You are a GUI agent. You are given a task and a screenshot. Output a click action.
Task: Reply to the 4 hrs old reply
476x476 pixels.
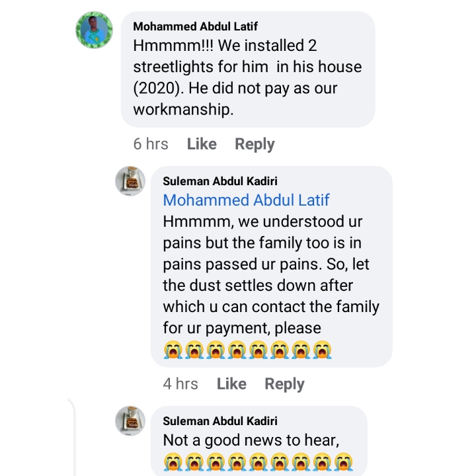pyautogui.click(x=284, y=383)
